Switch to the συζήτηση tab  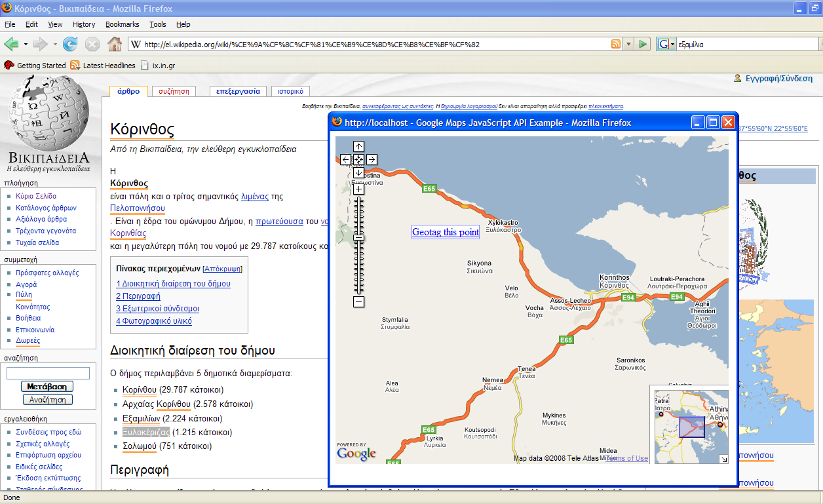(174, 92)
